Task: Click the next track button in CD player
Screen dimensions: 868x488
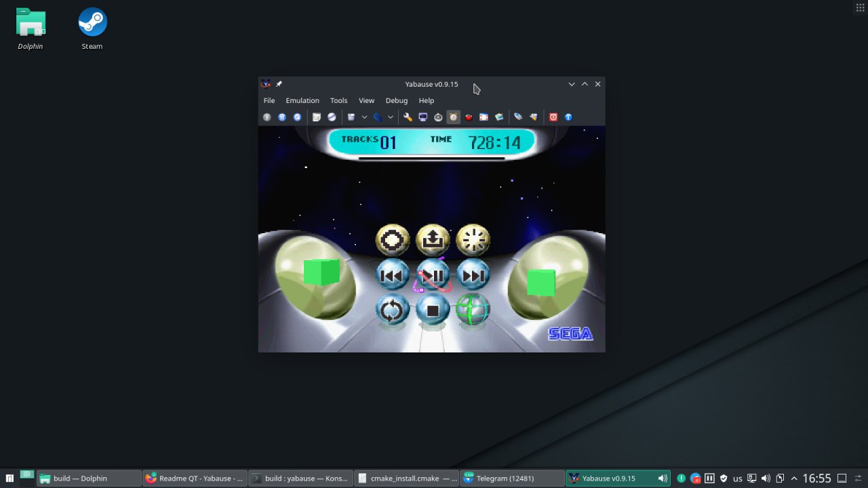Action: (x=473, y=275)
